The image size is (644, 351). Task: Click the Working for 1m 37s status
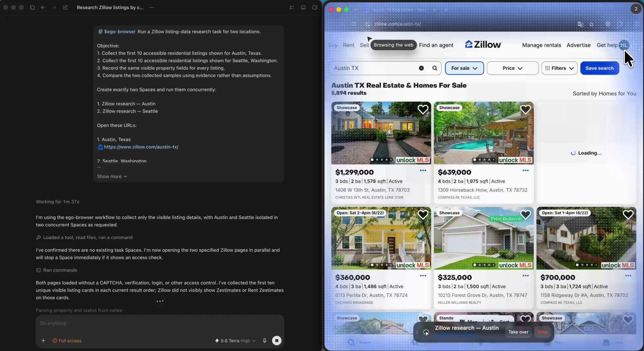(x=58, y=202)
